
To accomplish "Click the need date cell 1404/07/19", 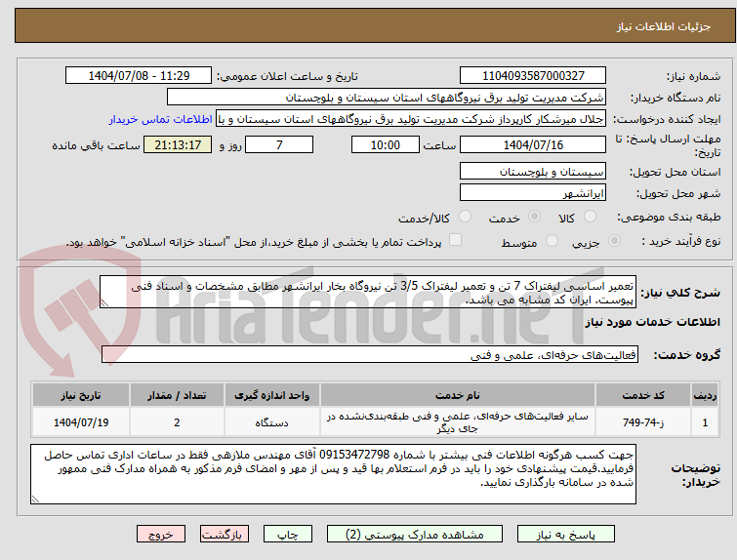I will point(81,422).
